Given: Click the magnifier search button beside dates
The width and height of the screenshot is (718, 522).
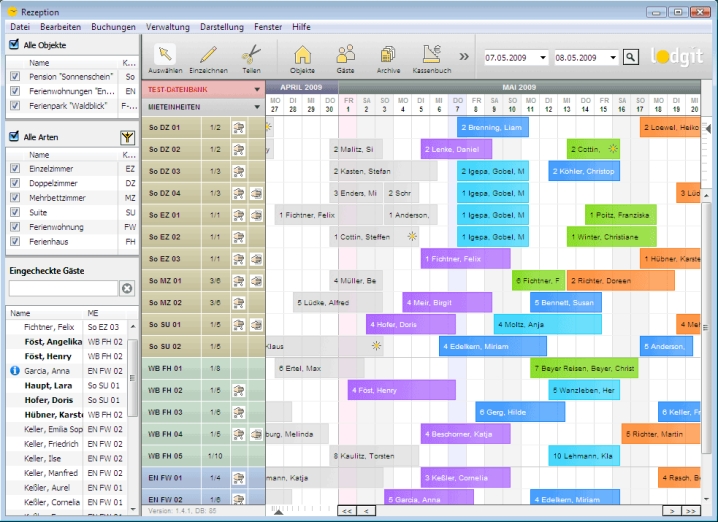Looking at the screenshot, I should pos(630,57).
